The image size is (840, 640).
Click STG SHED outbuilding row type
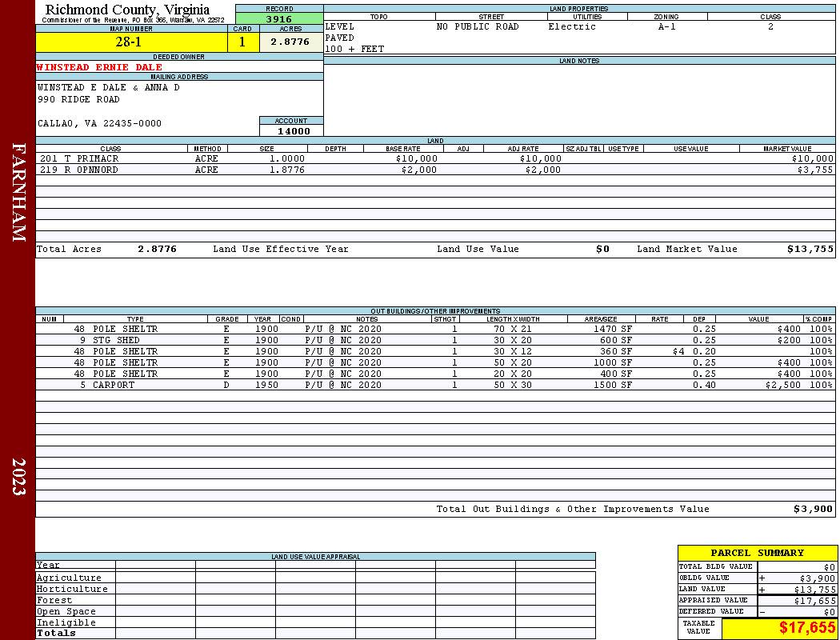coord(116,341)
